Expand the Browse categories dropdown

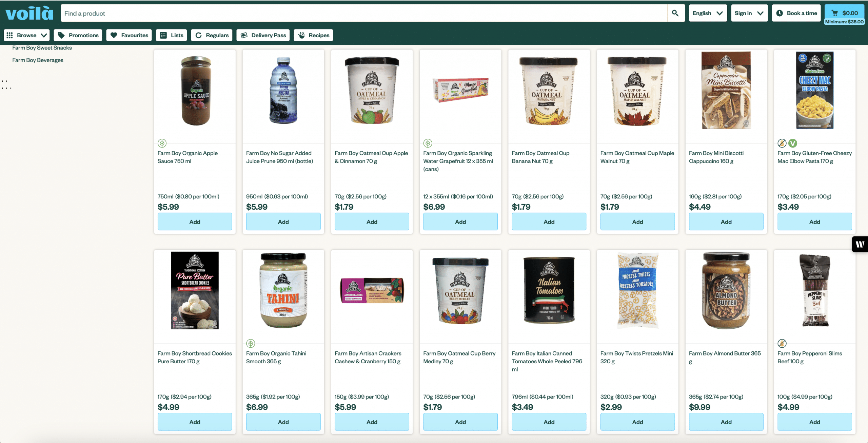pyautogui.click(x=27, y=35)
